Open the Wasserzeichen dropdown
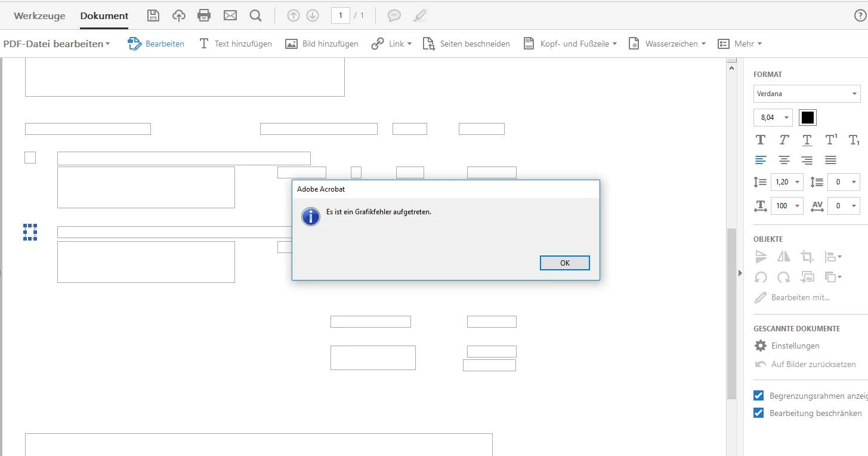The height and width of the screenshot is (456, 868). 667,44
